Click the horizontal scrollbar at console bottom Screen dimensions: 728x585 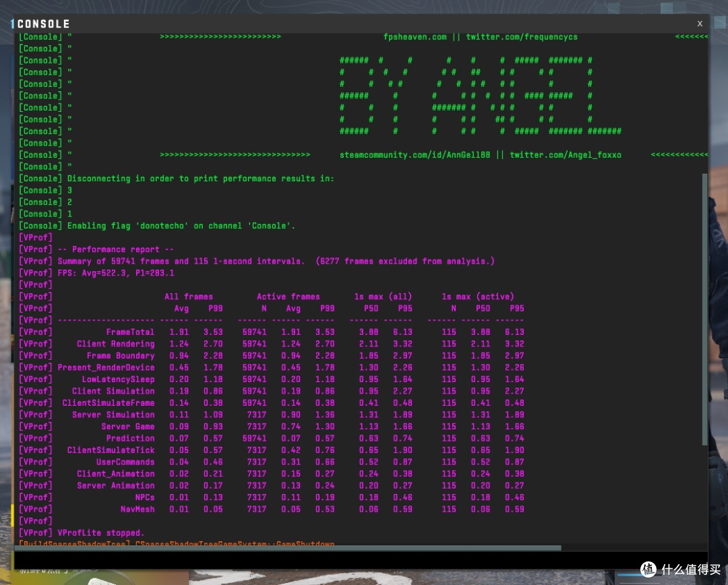(x=288, y=548)
